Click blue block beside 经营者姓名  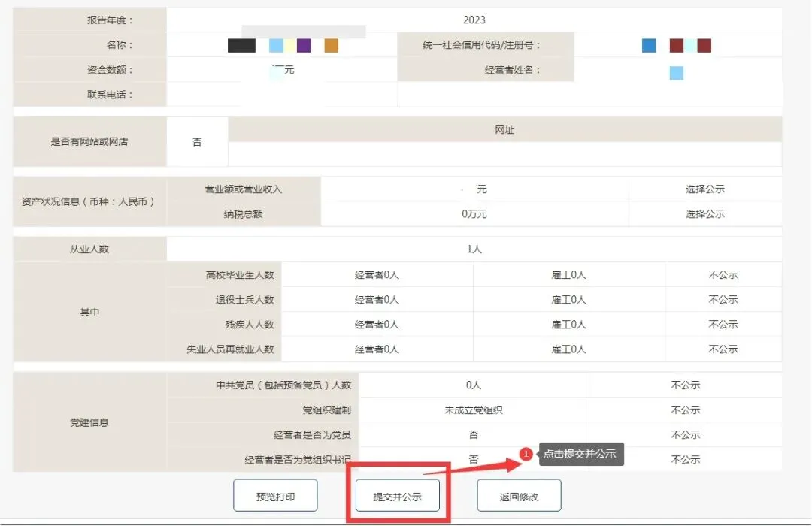click(675, 73)
